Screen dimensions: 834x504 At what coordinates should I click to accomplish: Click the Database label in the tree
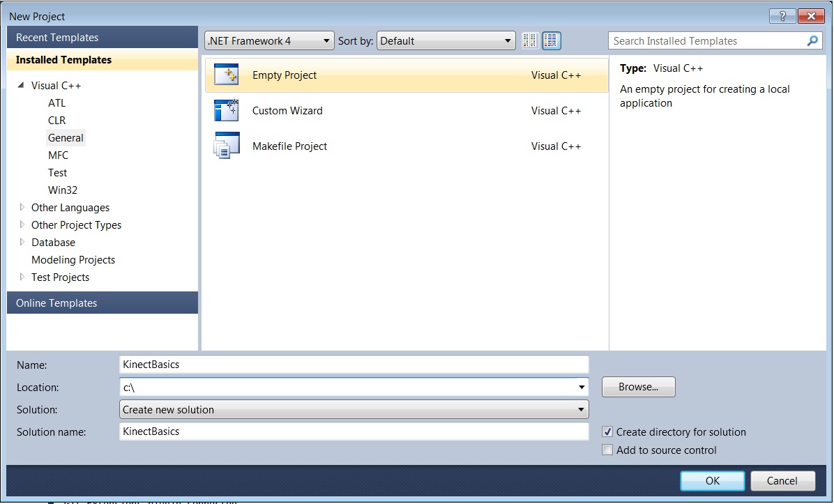pyautogui.click(x=53, y=242)
